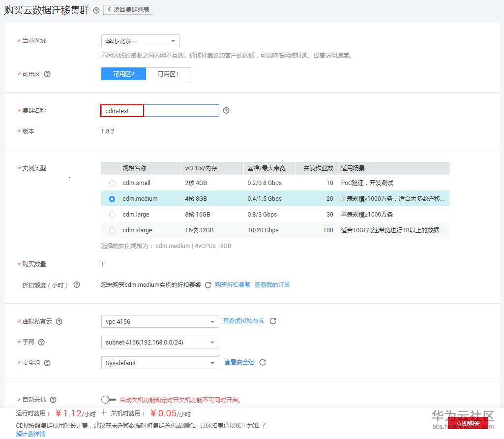Open the Sys-default security group dropdown
Image resolution: width=504 pixels, height=439 pixels.
point(160,363)
